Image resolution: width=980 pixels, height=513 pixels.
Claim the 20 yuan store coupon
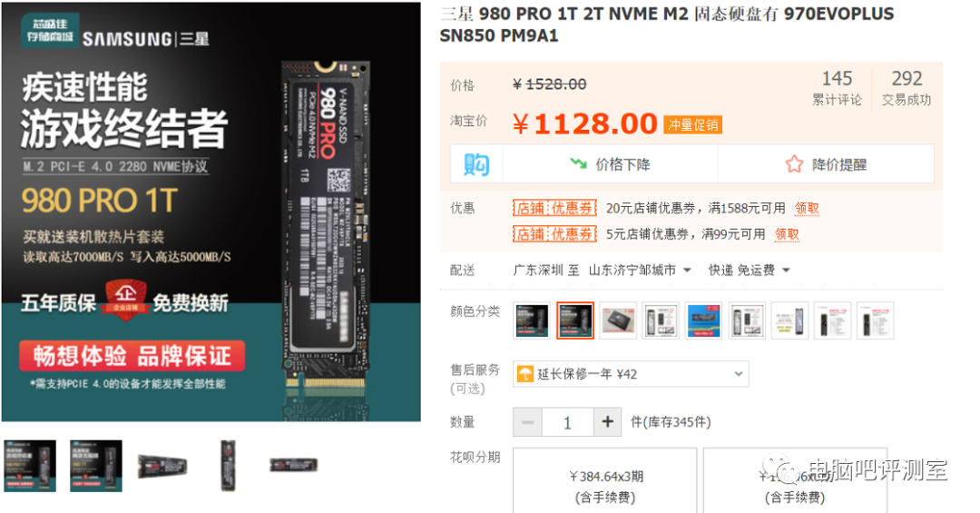[x=807, y=208]
